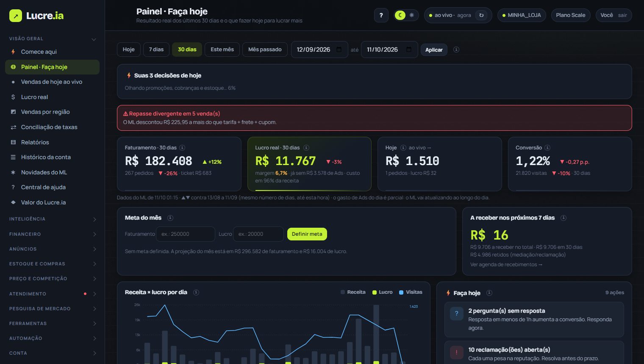Refresh live data with reload icon
Viewport: 644px width, 364px height.
pyautogui.click(x=481, y=15)
